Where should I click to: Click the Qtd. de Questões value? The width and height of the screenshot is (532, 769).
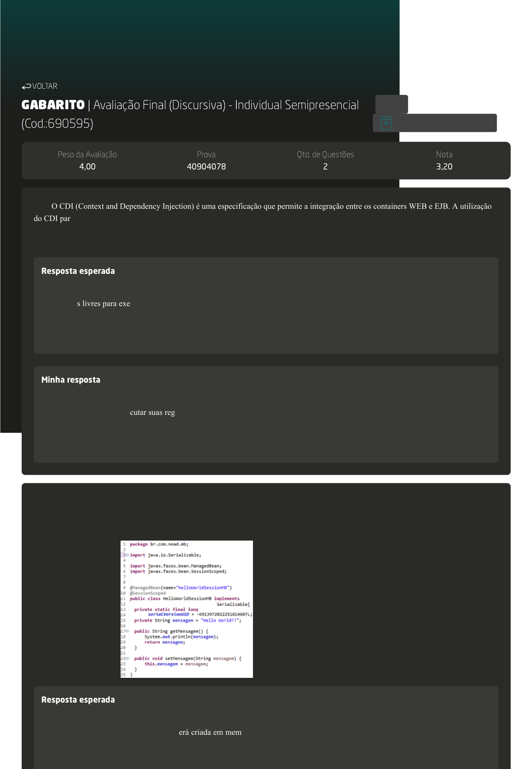[325, 167]
